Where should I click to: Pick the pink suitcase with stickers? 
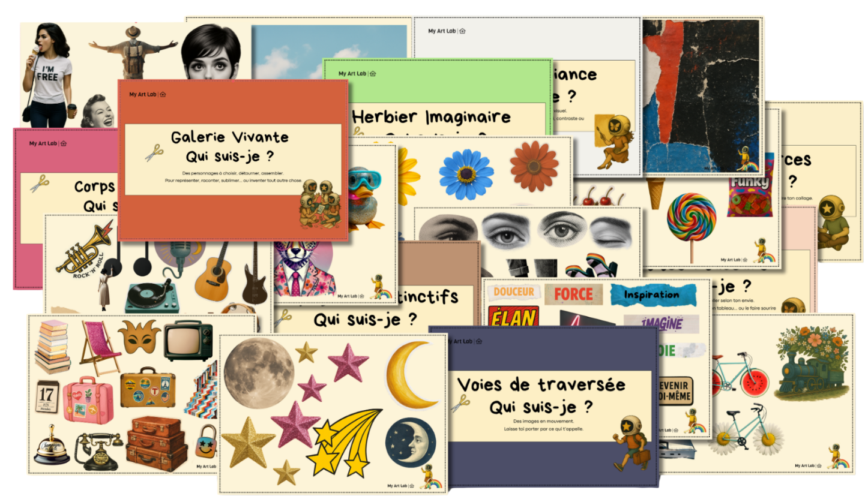click(x=88, y=399)
